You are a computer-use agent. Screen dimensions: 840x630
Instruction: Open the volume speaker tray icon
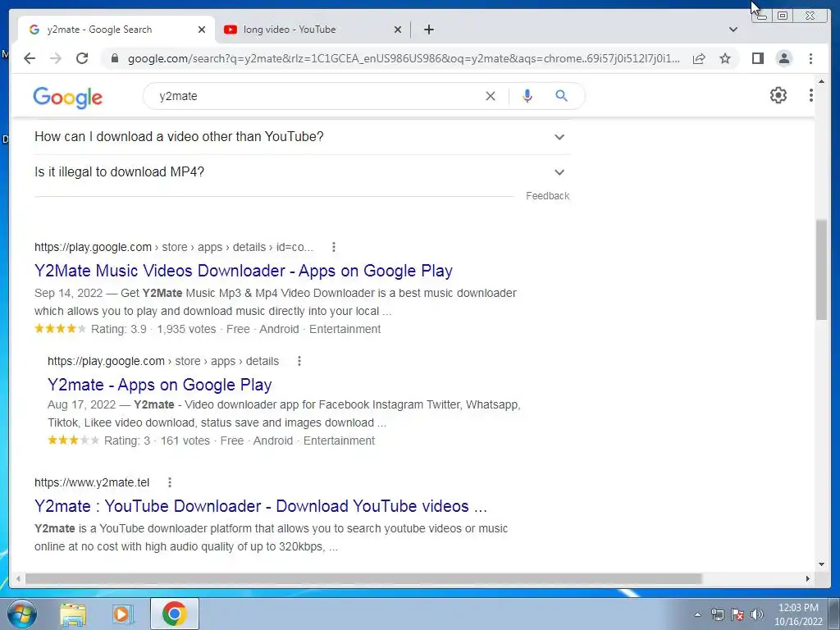[x=757, y=614]
